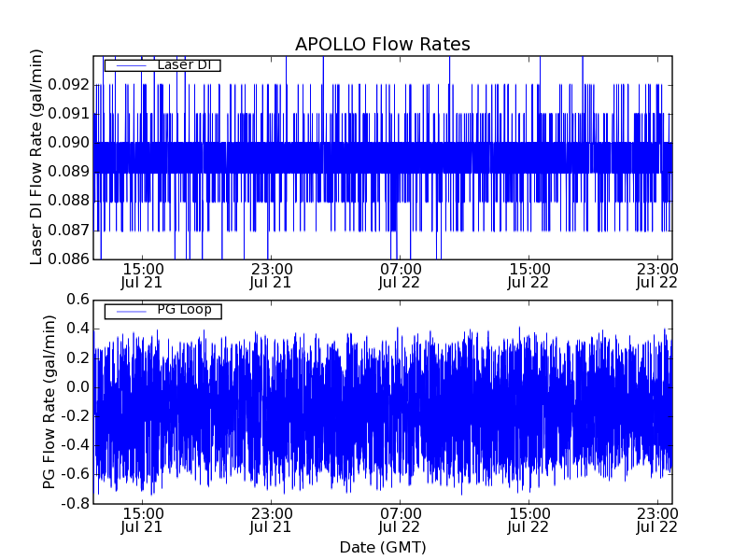This screenshot has height=560, width=747.
Task: Click the blue line sample in Laser DI legend
Action: pos(131,65)
